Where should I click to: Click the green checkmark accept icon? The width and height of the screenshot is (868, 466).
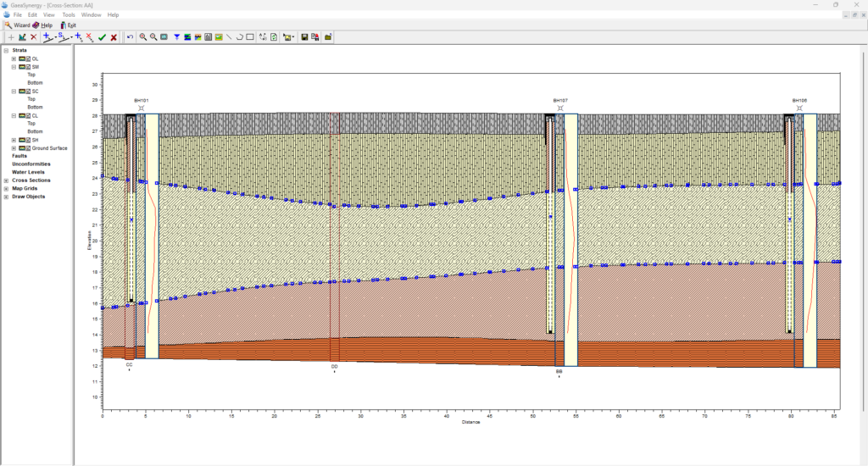tap(102, 37)
